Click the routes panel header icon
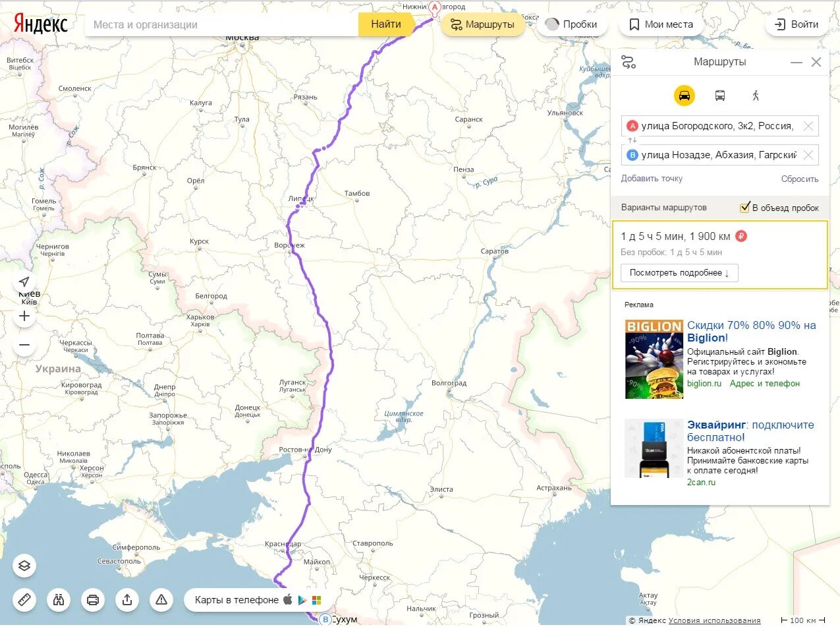 (629, 62)
